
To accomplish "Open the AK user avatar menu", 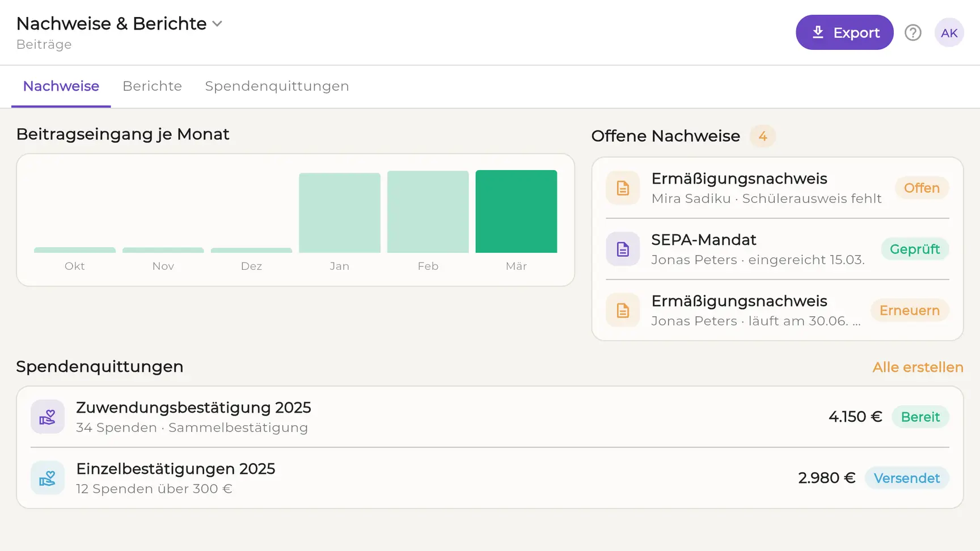I will pos(949,33).
